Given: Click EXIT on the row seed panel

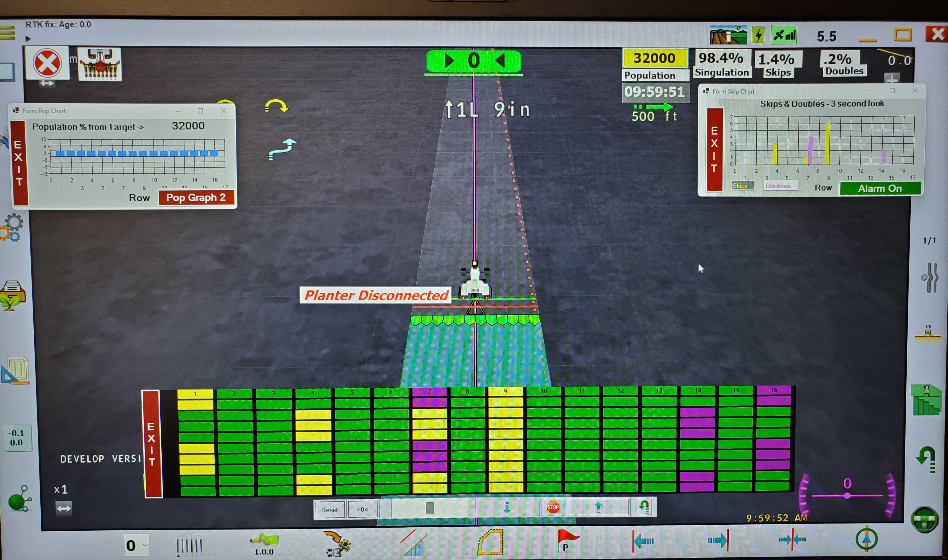Looking at the screenshot, I should click(x=152, y=444).
